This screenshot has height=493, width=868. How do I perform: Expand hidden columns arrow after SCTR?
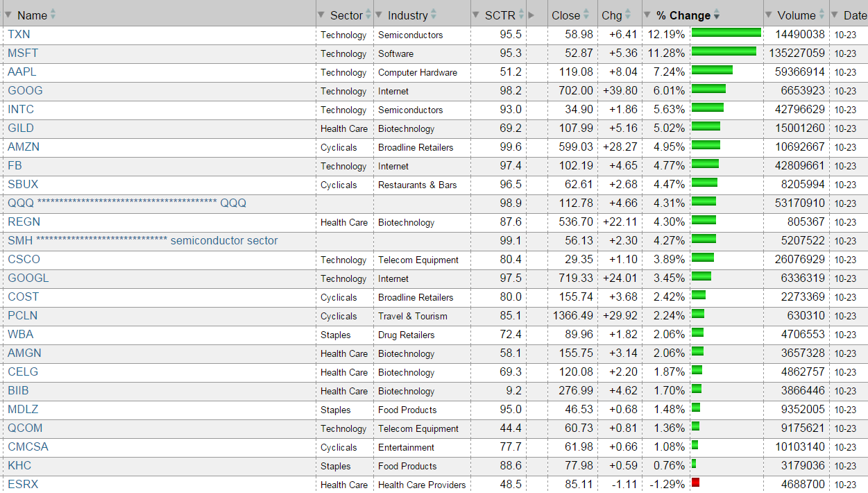531,15
